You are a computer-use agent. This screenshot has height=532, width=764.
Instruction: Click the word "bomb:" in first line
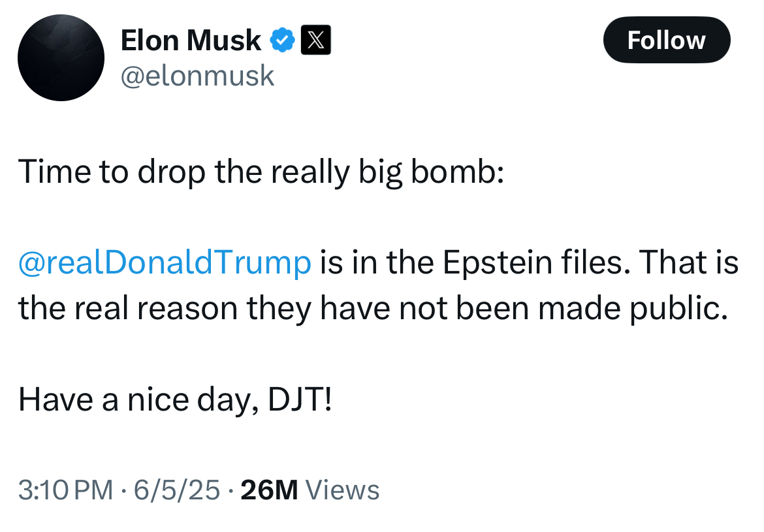(456, 172)
